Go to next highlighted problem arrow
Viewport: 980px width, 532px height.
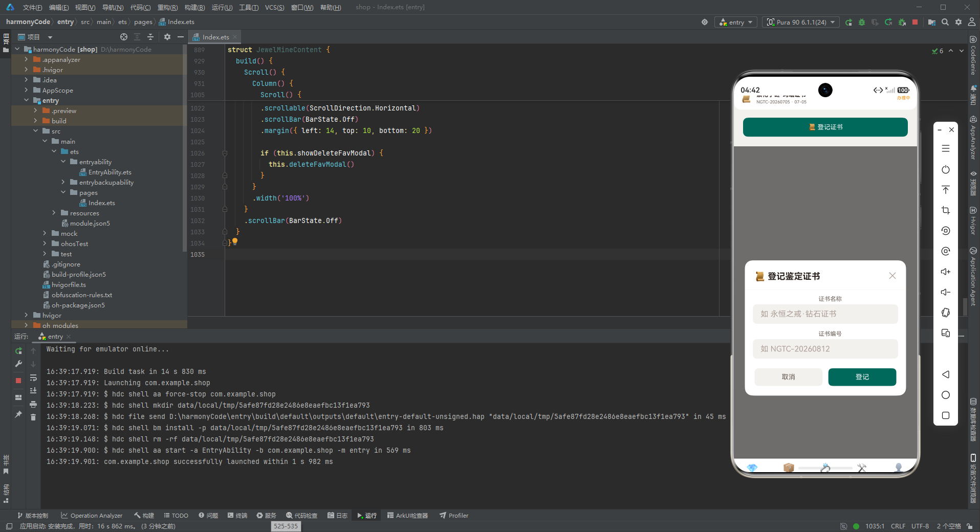coord(962,51)
